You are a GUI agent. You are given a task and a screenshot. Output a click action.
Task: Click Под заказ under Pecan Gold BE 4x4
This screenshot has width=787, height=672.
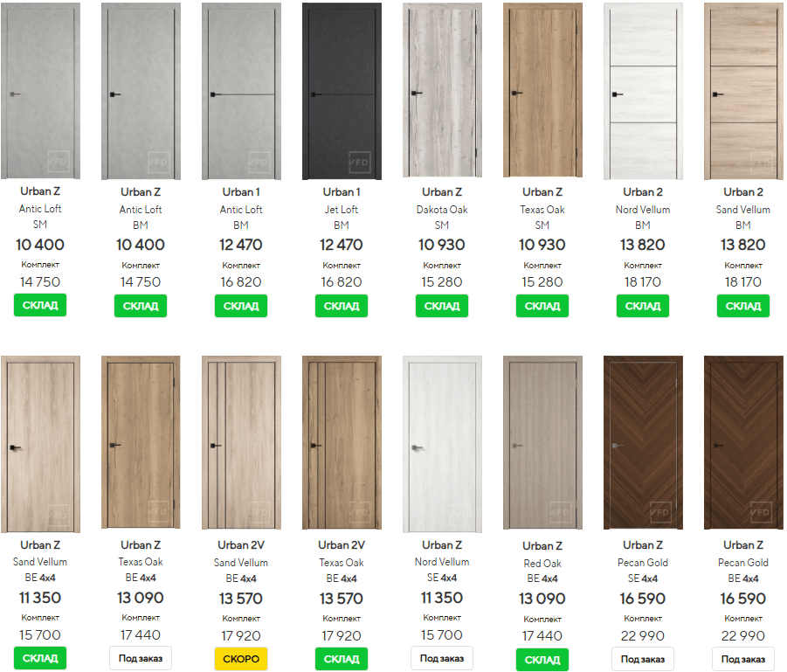[x=742, y=659]
